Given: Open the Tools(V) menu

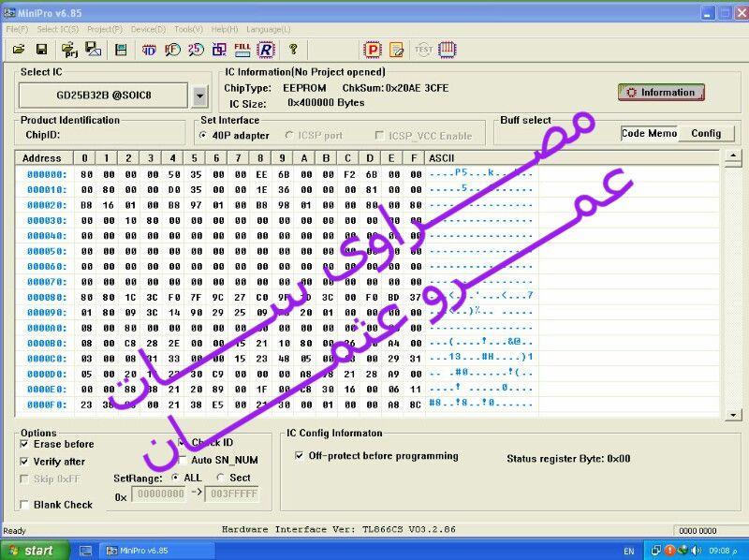Looking at the screenshot, I should click(x=188, y=29).
